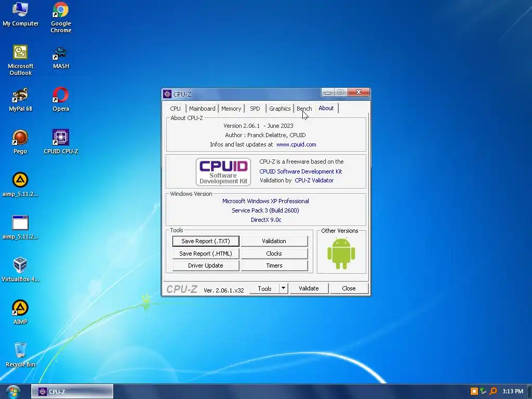Click 'Author : Franck Delattre, CPUID' text
The image size is (532, 399).
click(x=265, y=135)
